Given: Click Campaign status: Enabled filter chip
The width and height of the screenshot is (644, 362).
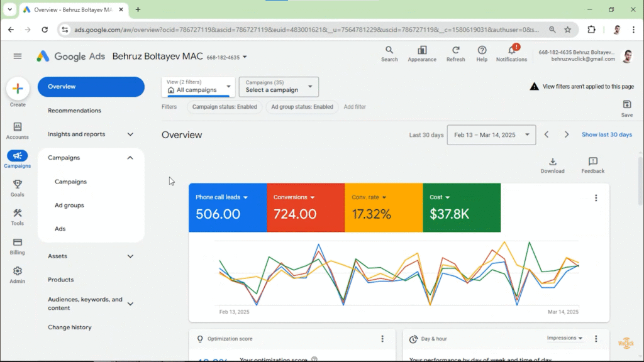Looking at the screenshot, I should 225,107.
